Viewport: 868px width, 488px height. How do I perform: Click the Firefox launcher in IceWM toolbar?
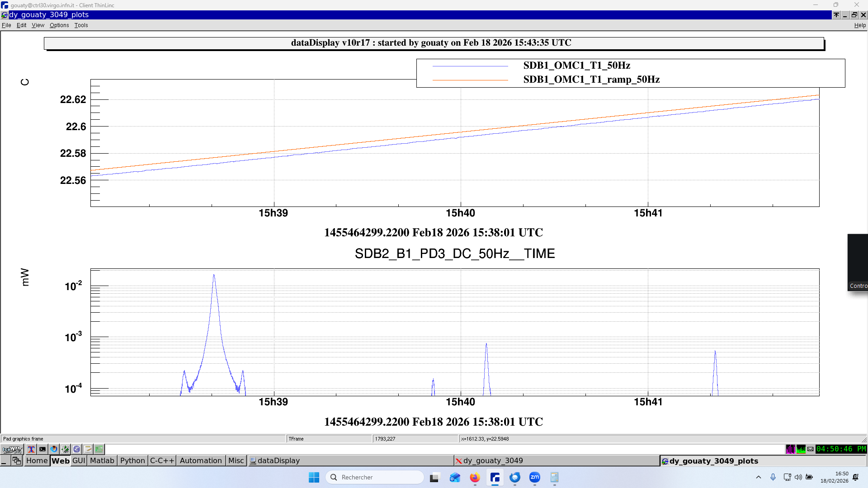click(x=54, y=449)
